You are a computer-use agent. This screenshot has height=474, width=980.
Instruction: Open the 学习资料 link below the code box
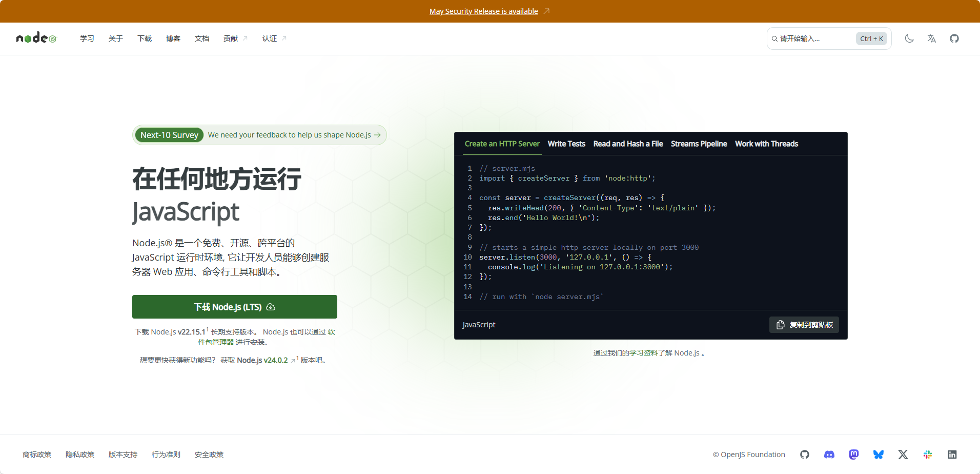click(644, 353)
